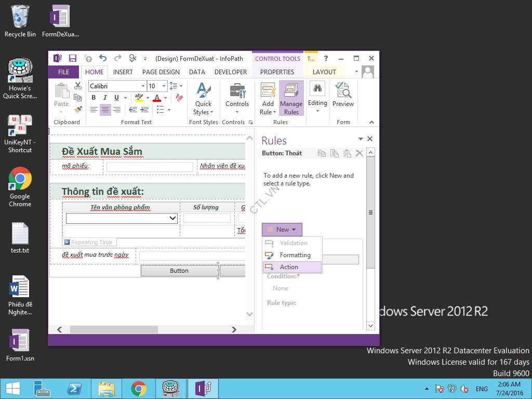Launch InfoPath from the Windows taskbar
Image resolution: width=532 pixels, height=399 pixels.
pos(203,388)
